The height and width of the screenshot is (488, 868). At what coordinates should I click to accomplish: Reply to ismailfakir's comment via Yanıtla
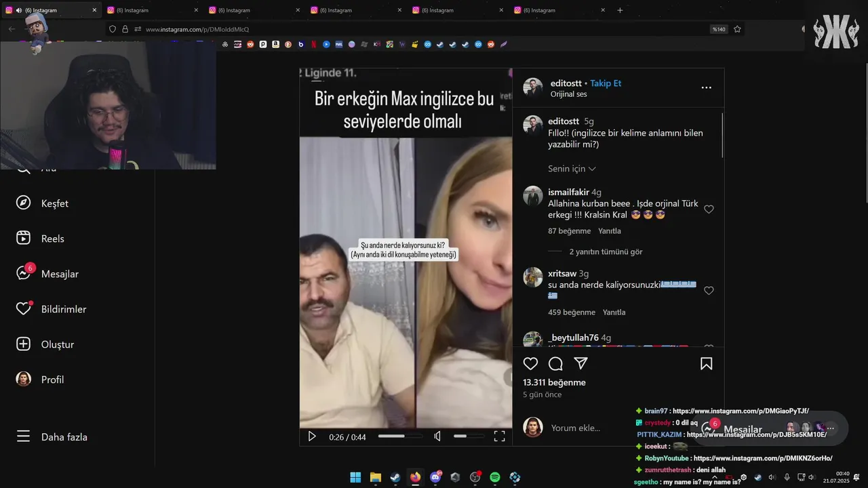(x=610, y=231)
